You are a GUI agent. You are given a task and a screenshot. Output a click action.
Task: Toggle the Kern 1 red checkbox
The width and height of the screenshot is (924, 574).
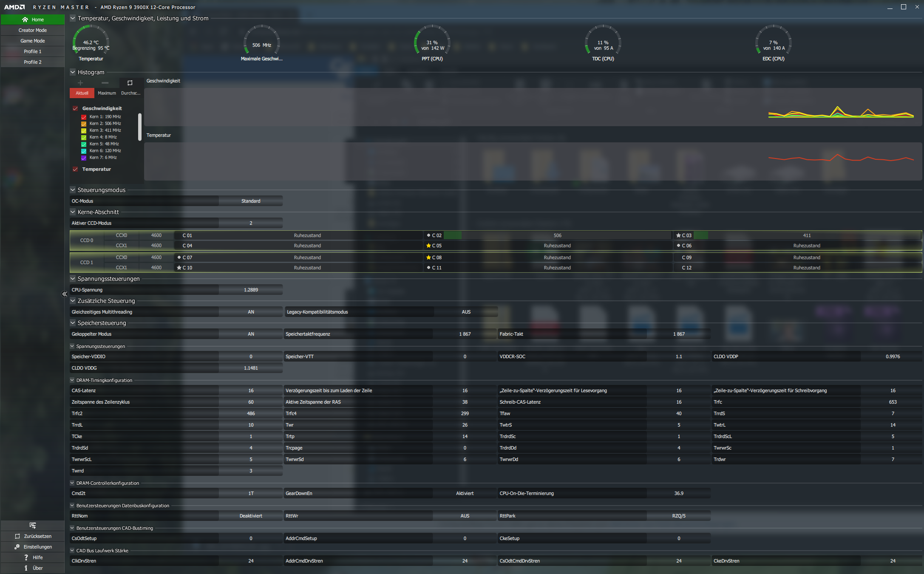pyautogui.click(x=84, y=117)
